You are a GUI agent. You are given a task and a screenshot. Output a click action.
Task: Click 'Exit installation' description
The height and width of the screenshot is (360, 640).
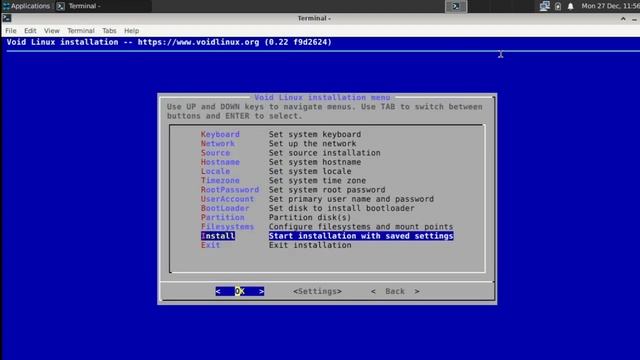tap(310, 245)
